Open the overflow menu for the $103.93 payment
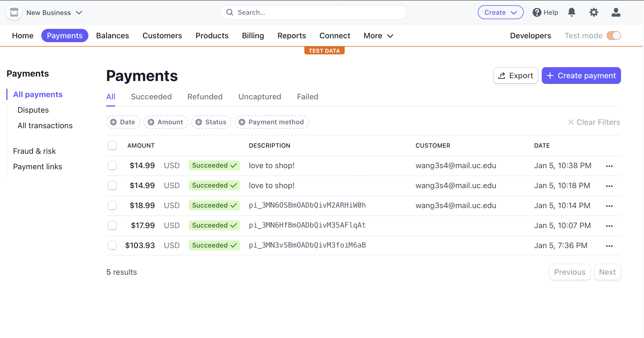This screenshot has height=338, width=644. click(609, 246)
